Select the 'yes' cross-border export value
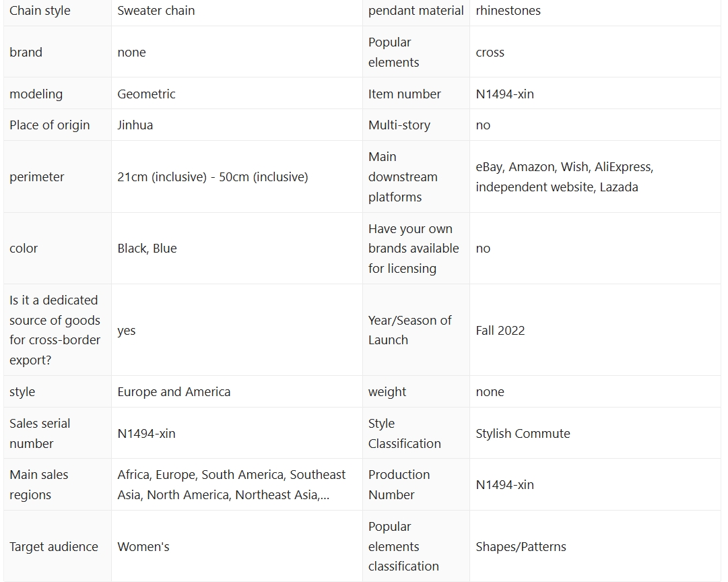 tap(127, 331)
